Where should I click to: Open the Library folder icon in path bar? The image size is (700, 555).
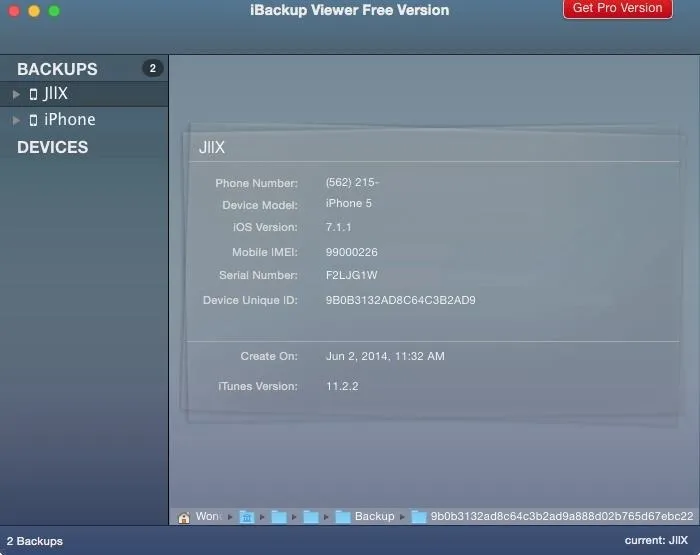point(246,517)
